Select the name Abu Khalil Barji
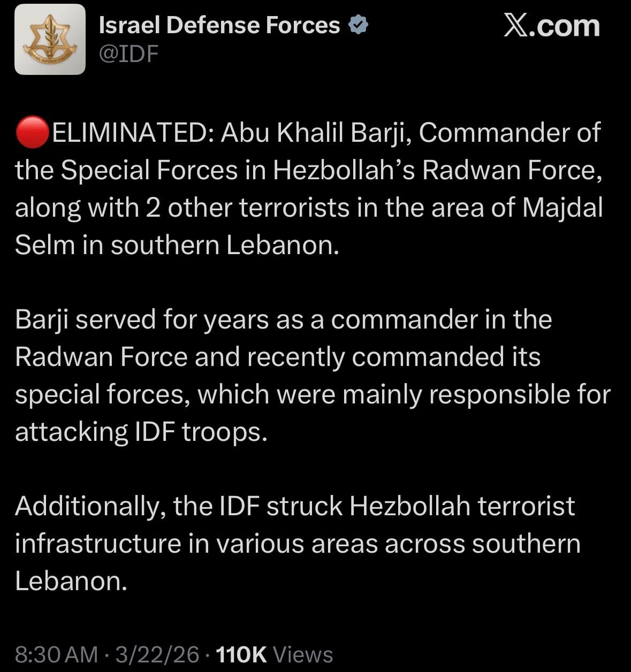 click(x=315, y=133)
